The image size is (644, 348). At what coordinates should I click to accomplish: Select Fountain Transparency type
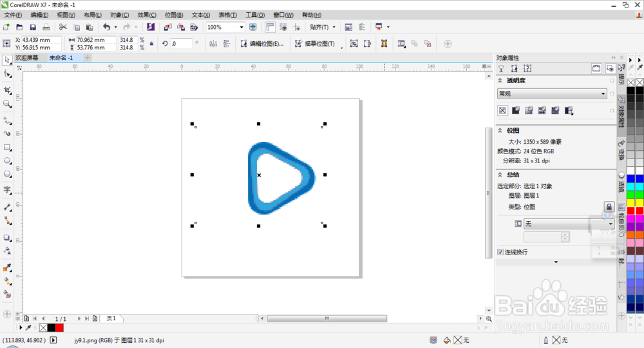click(529, 110)
